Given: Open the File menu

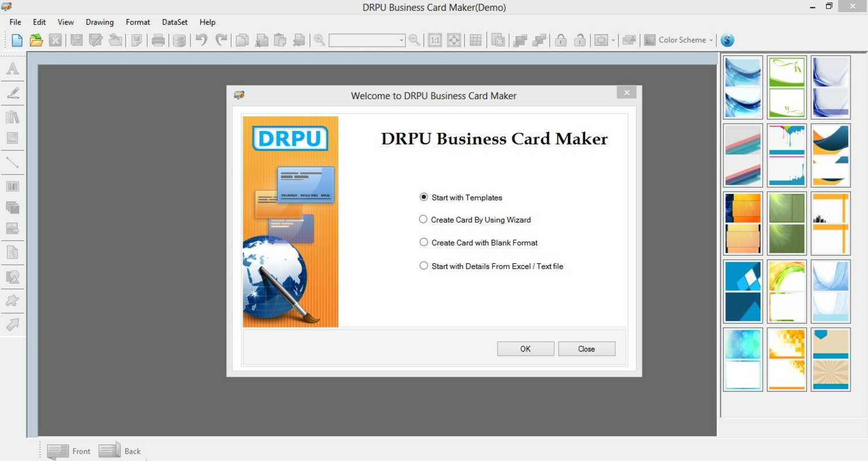Looking at the screenshot, I should (x=16, y=22).
